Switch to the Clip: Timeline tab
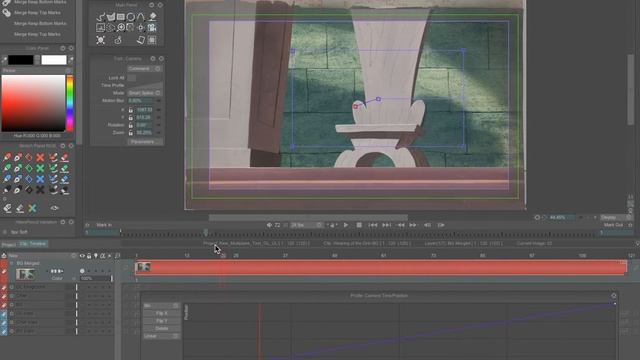 click(33, 244)
